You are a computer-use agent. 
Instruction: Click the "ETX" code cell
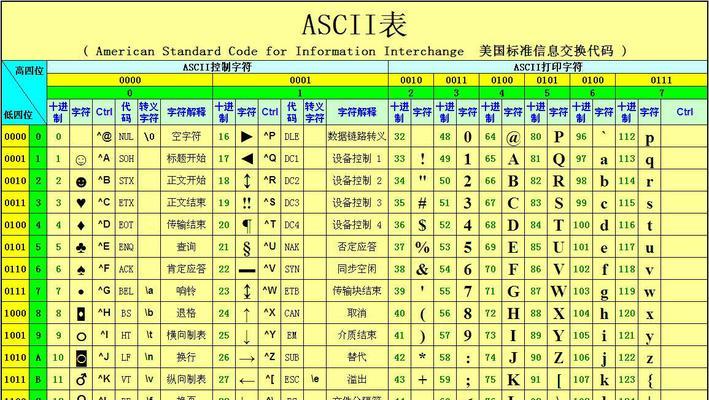126,202
